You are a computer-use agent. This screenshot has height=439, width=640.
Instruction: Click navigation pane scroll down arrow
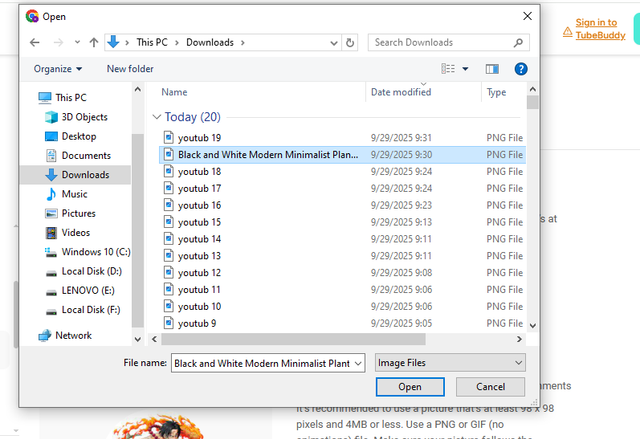138,339
